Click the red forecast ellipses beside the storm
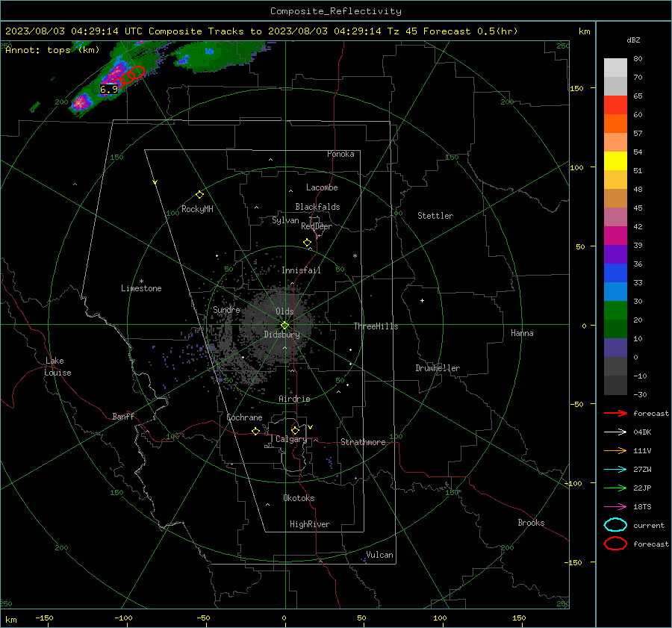The width and height of the screenshot is (672, 628). (x=130, y=76)
